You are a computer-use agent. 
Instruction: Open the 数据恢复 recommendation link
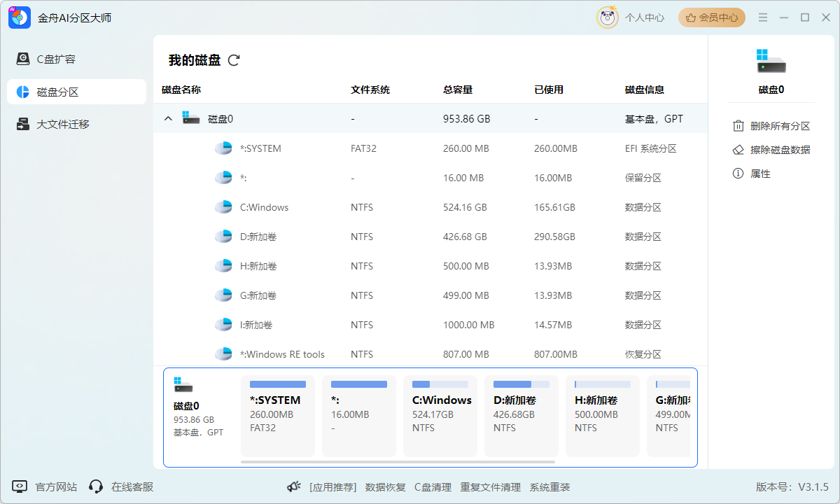point(385,487)
